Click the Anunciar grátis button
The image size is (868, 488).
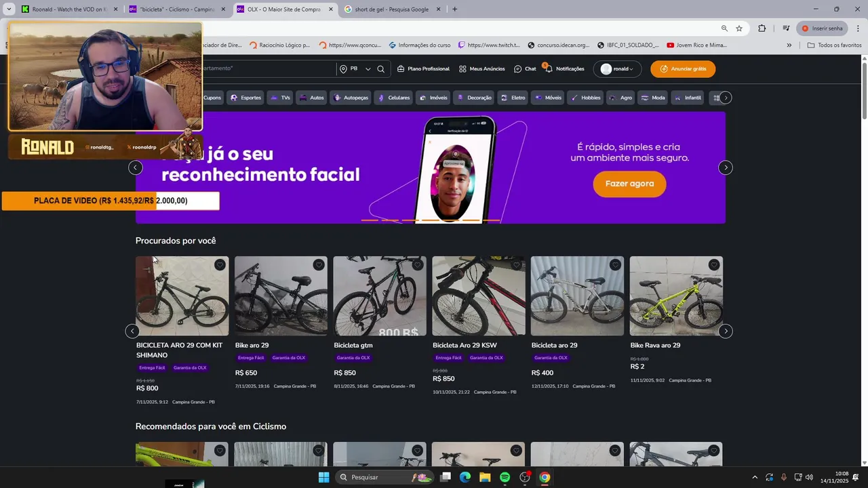682,68
